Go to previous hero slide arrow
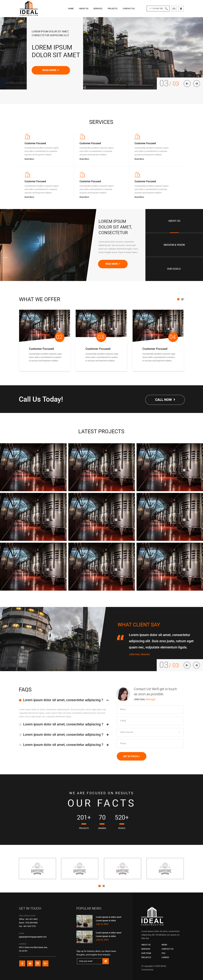 click(187, 84)
